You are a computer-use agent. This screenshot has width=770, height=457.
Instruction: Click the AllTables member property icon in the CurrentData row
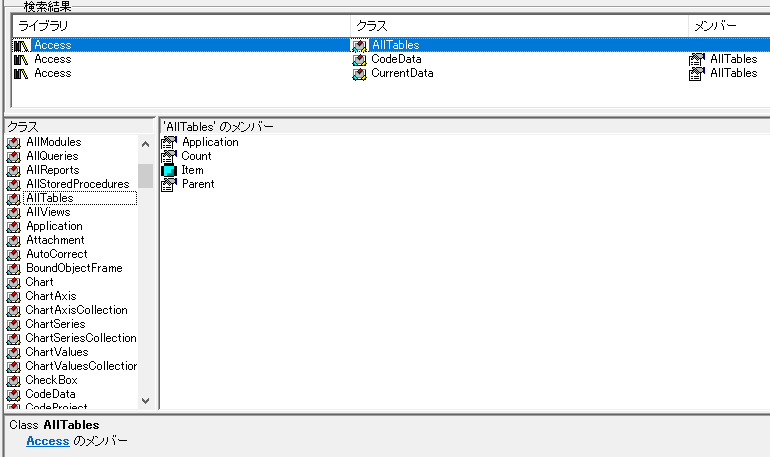pyautogui.click(x=696, y=74)
